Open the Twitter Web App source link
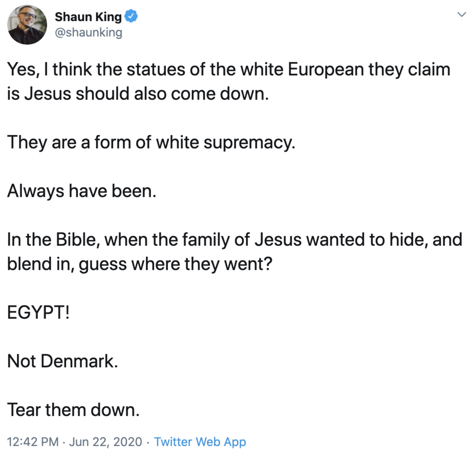This screenshot has height=459, width=476. (200, 442)
